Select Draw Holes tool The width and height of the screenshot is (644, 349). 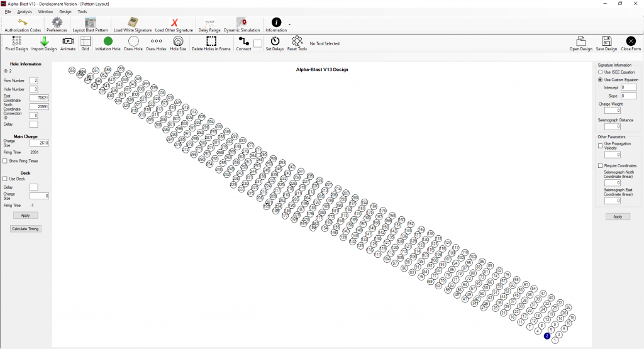coord(156,43)
